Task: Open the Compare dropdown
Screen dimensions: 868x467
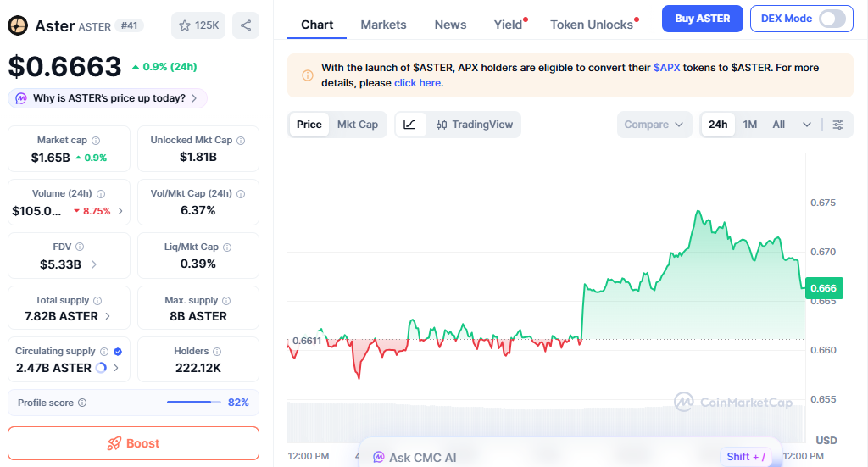Action: 654,125
